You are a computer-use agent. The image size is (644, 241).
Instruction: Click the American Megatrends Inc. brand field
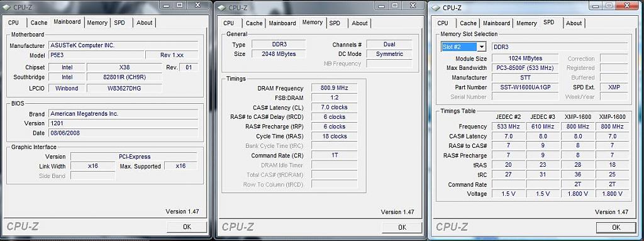pos(123,113)
